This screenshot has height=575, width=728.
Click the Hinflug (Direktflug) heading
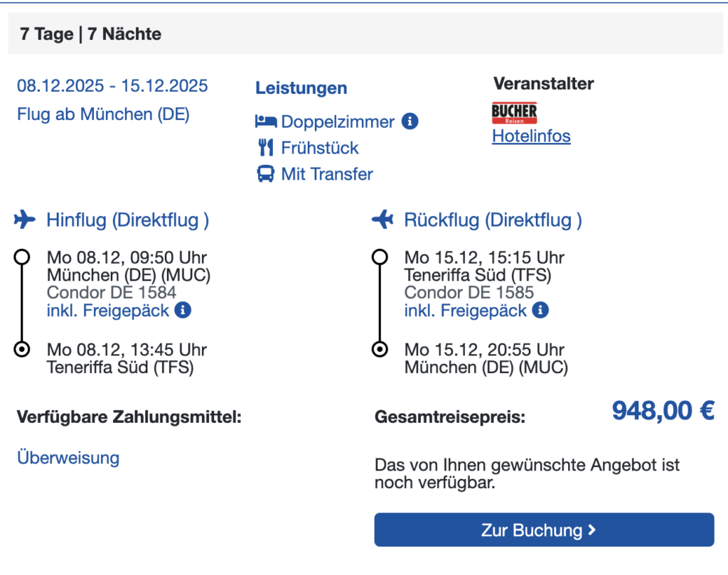(x=128, y=220)
